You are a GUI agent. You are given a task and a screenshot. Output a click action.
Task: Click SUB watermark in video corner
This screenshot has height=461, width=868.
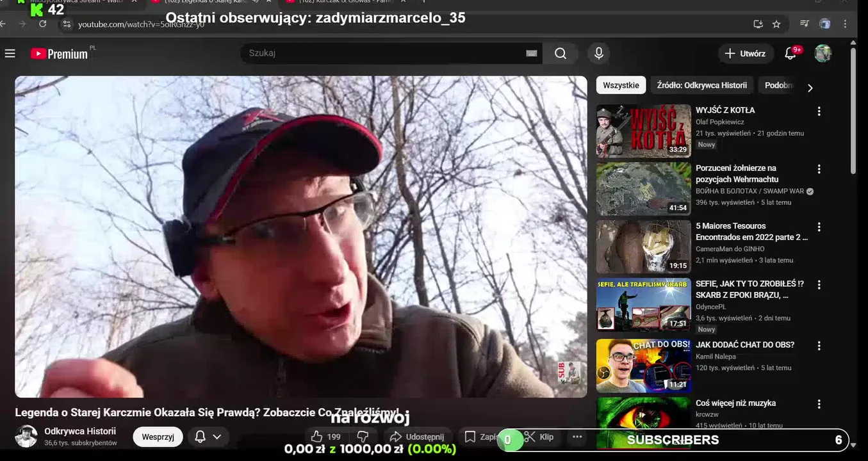569,373
